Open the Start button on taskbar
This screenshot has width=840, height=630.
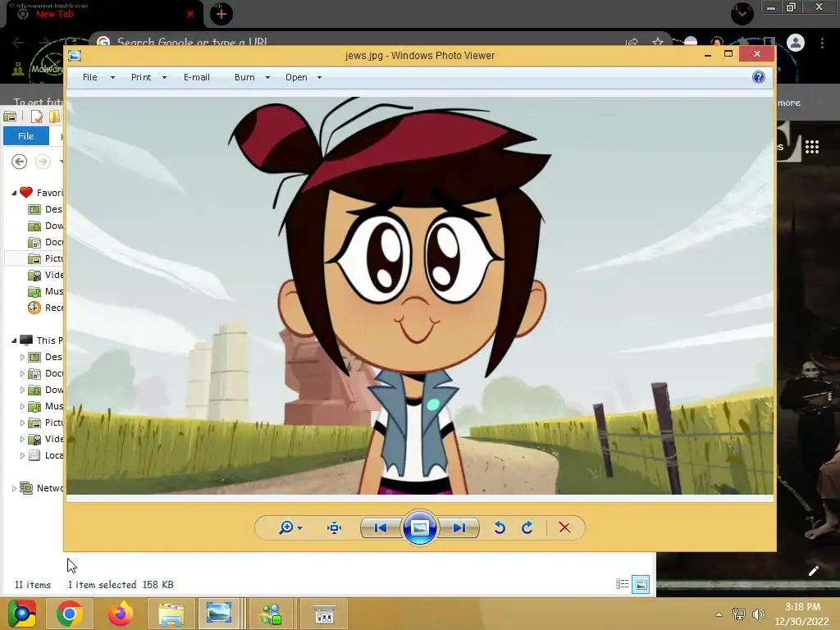[x=22, y=614]
